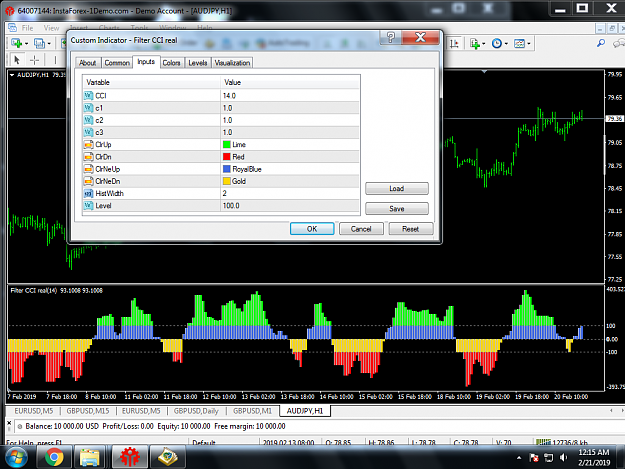This screenshot has width=625, height=469.
Task: Select the arrow cursor tool
Action: (17, 60)
